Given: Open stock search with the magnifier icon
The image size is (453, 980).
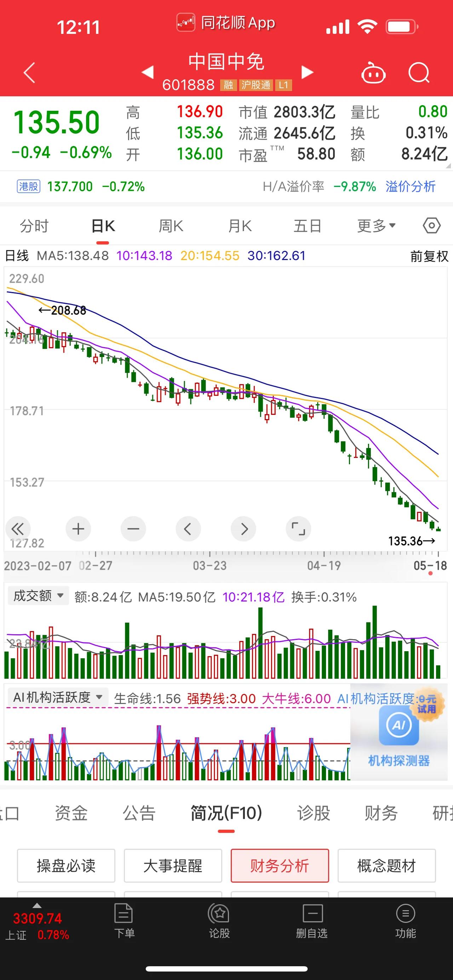Looking at the screenshot, I should pos(419,72).
